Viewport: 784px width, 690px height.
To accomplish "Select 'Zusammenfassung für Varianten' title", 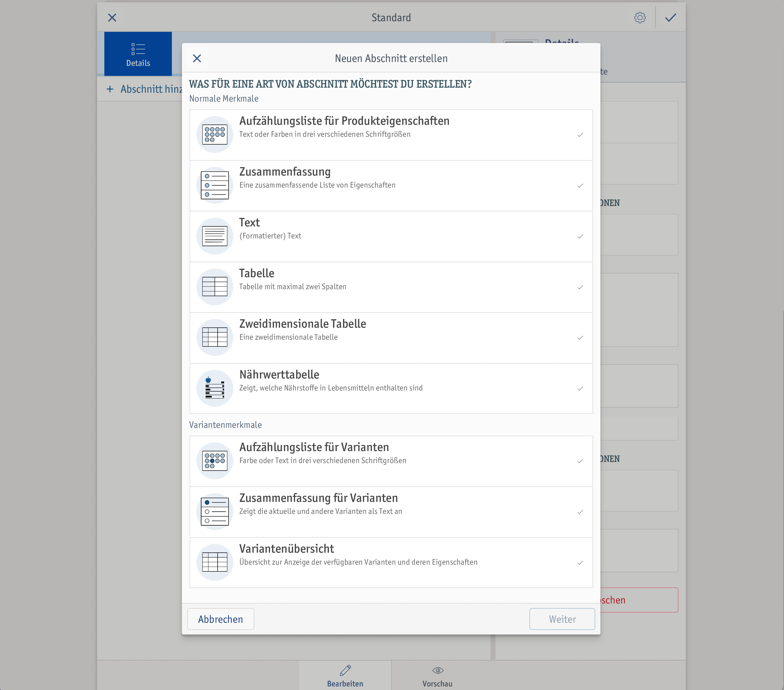I will [319, 498].
